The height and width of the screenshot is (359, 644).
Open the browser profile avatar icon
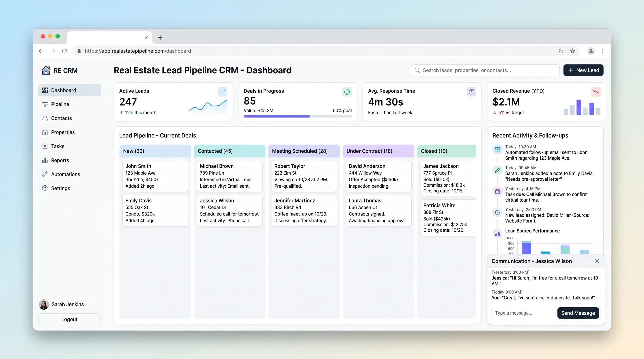591,51
